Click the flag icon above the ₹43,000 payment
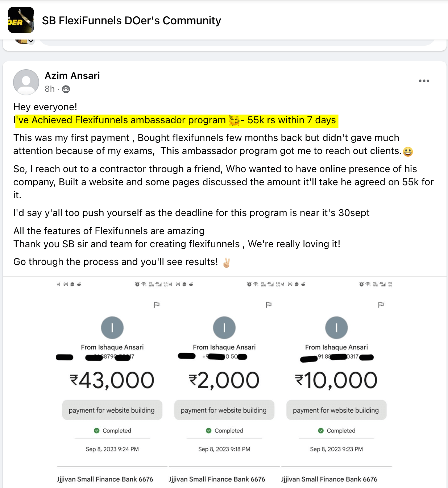448x488 pixels. point(157,305)
